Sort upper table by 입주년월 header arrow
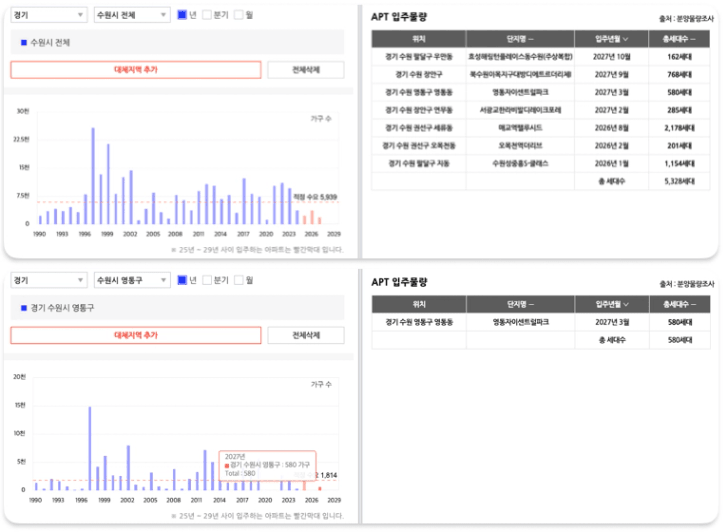Viewport: 728px width, 532px height. pos(625,39)
